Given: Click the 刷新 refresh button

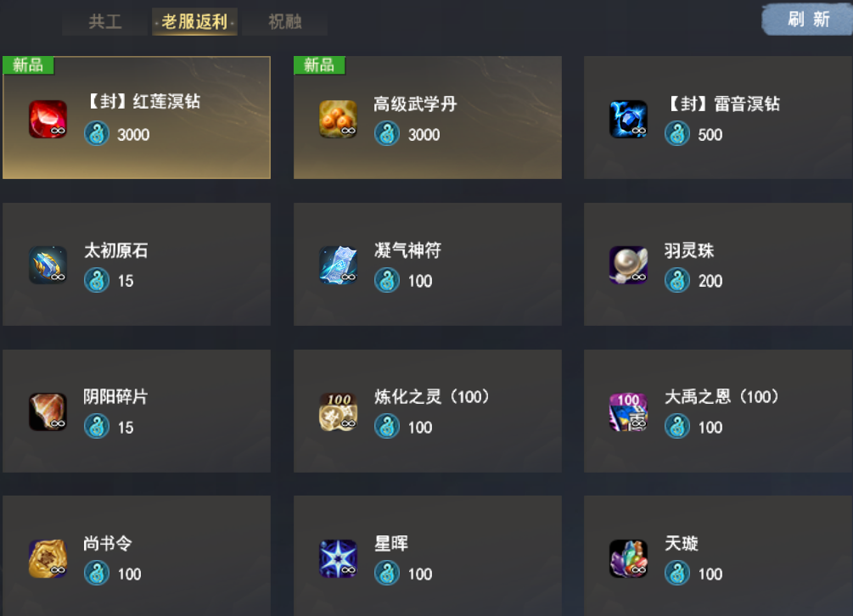Looking at the screenshot, I should 808,20.
